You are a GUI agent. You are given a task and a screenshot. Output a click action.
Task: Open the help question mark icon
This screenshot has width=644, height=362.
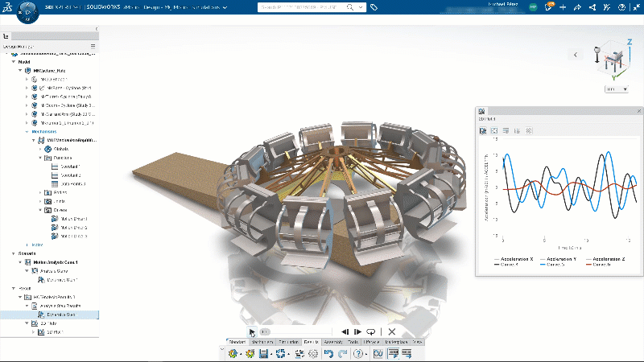coord(359,353)
